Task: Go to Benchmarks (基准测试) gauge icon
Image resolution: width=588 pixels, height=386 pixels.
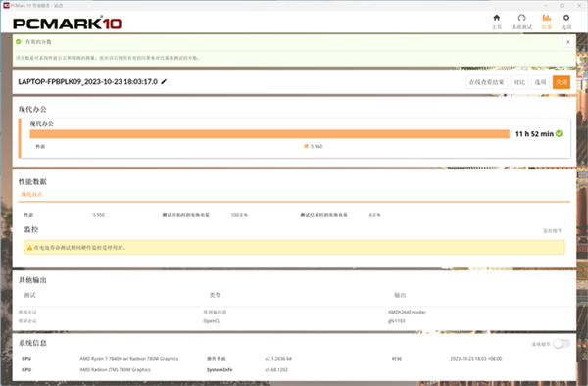Action: pyautogui.click(x=521, y=22)
